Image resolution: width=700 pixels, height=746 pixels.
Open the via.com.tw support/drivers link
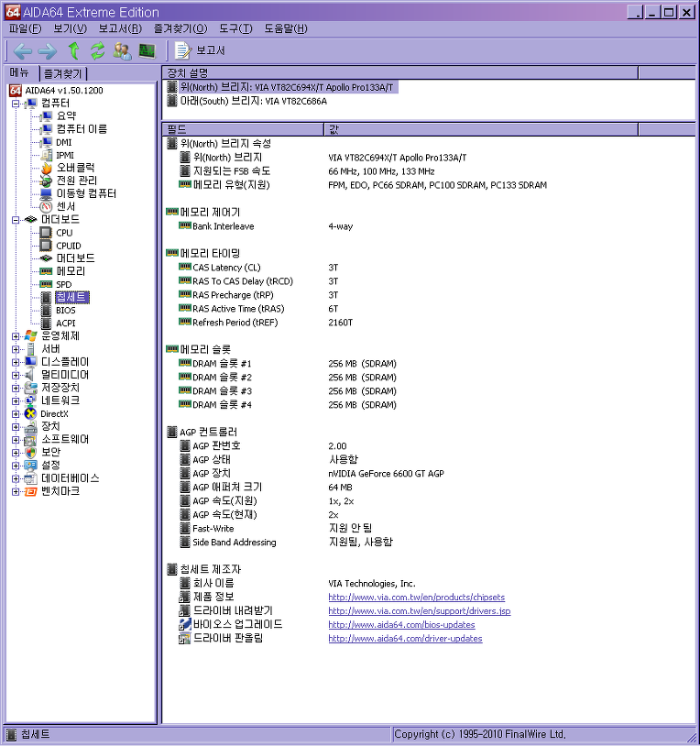tap(419, 611)
